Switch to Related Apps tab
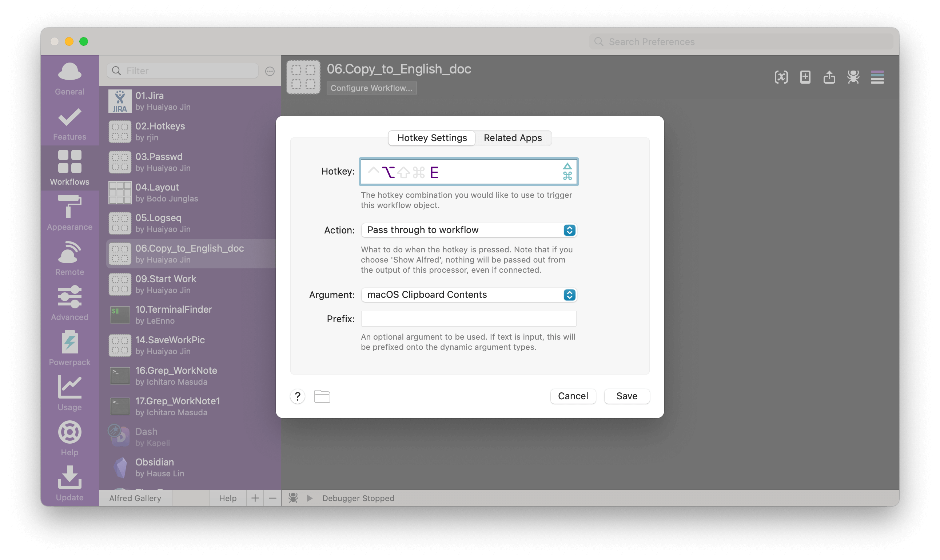940x560 pixels. click(x=513, y=138)
